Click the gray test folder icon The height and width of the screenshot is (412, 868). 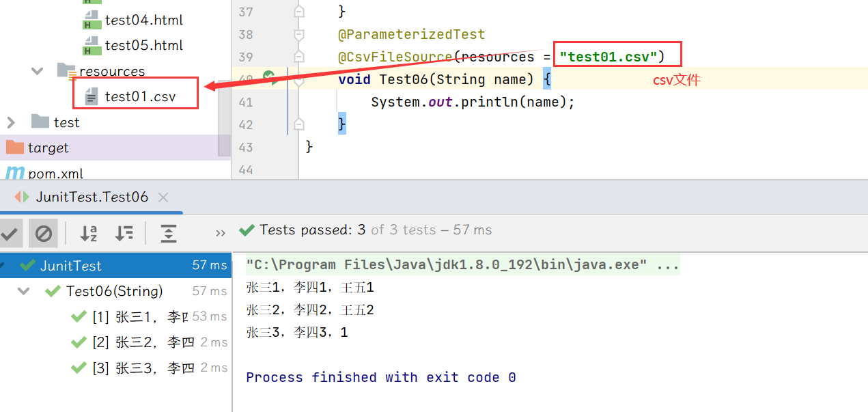[x=40, y=122]
